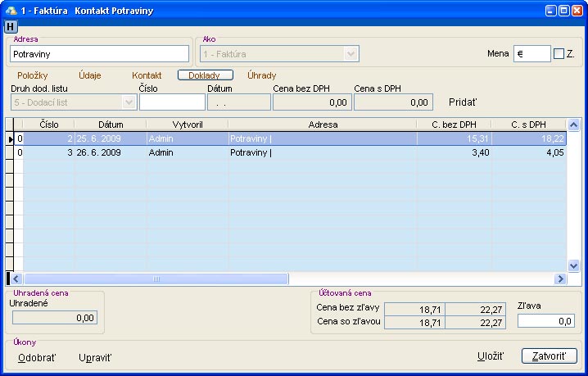Click the horizontal scrollbar thumb in table

click(x=156, y=279)
